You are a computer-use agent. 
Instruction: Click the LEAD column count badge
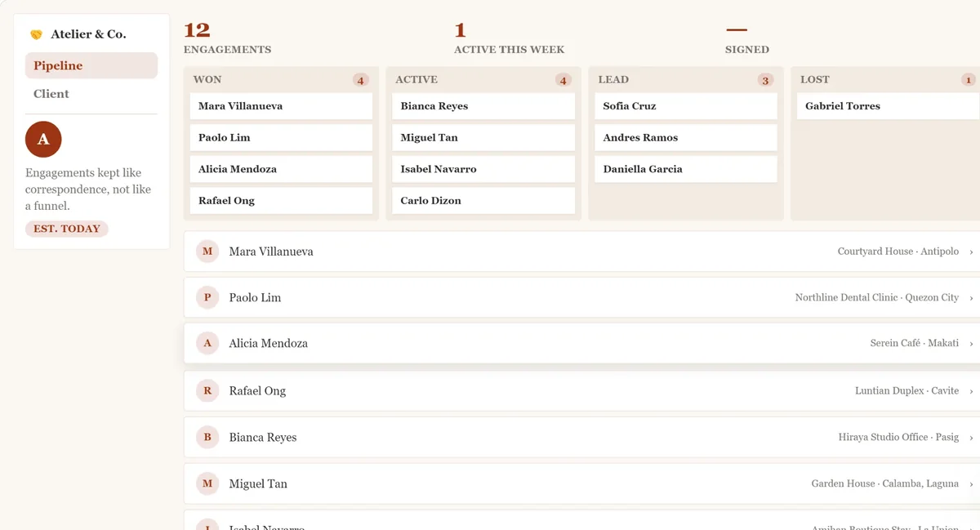[x=765, y=80]
